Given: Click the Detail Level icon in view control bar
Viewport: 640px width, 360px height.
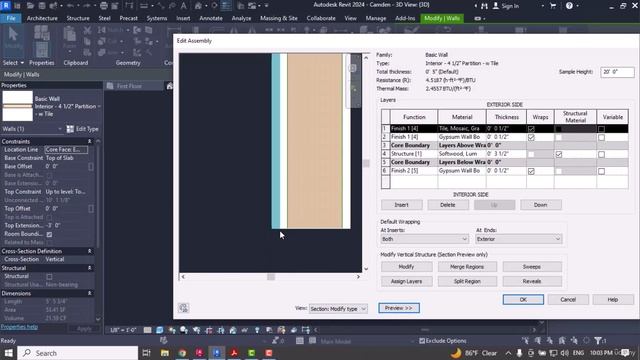Looking at the screenshot, I should click(x=147, y=330).
